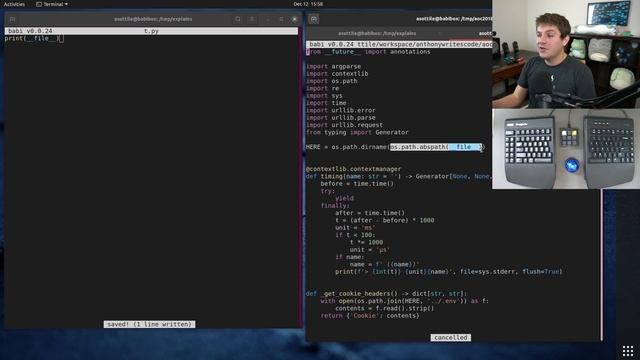The height and width of the screenshot is (360, 640).
Task: Click the 'after = time.time()' line
Action: (x=370, y=213)
